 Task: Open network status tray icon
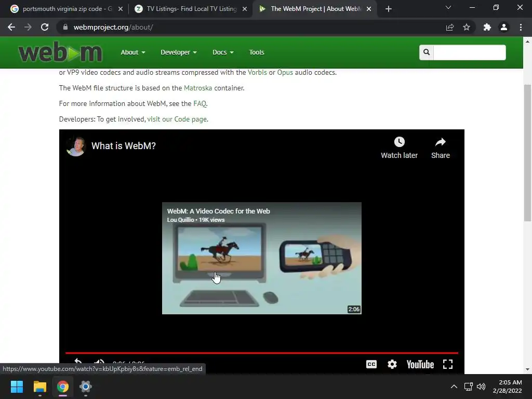point(469,387)
